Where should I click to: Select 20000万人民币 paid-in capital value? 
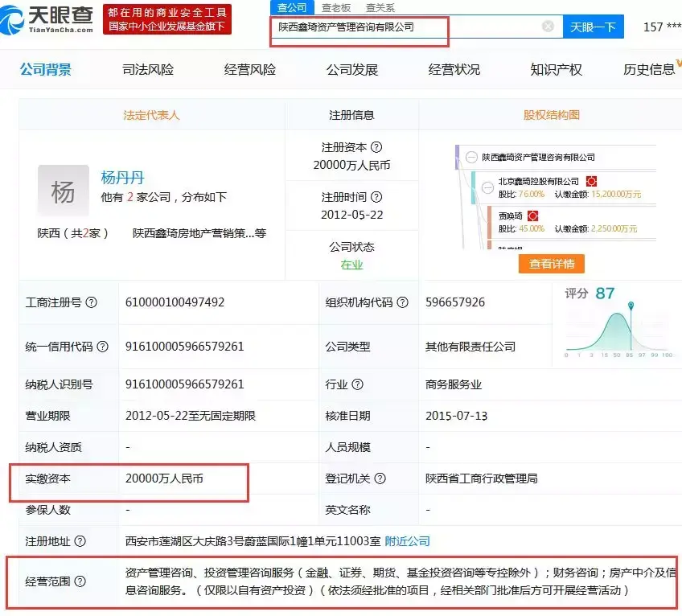coord(164,478)
